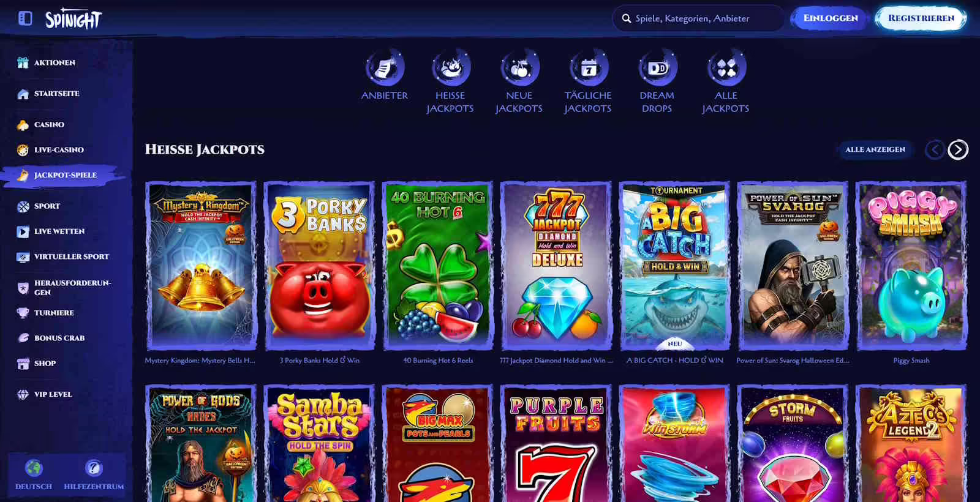Show all hot jackpots via Alle Anzeigen
Image resolution: width=980 pixels, height=502 pixels.
(x=875, y=149)
